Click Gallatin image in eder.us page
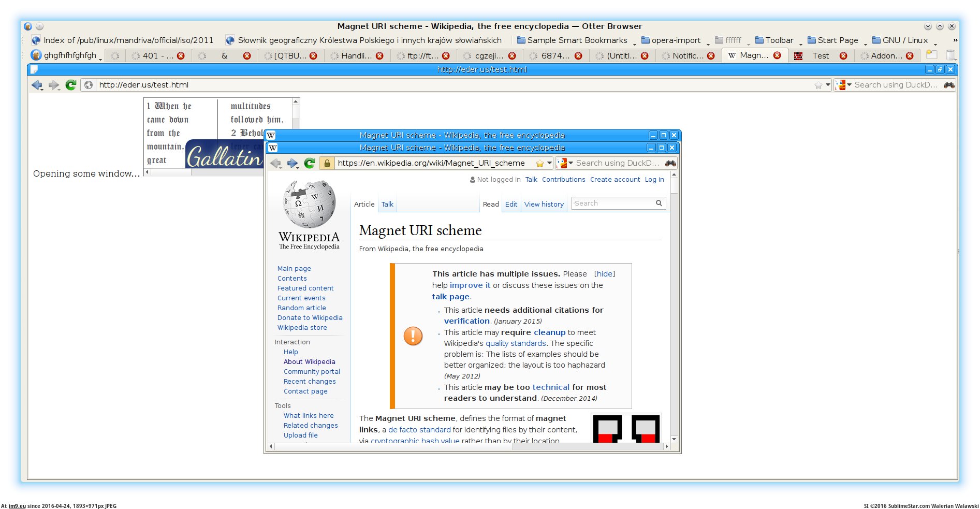Screen dimensions: 980x509 click(x=224, y=154)
